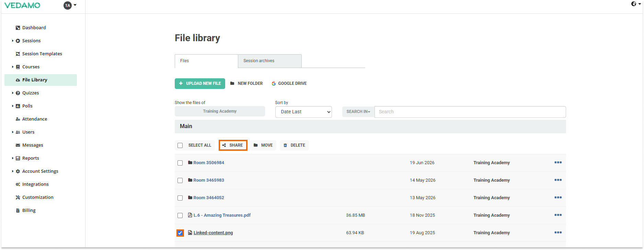The width and height of the screenshot is (644, 250).
Task: Check the box for L.6 - Amazing Treasures.pdf
Action: click(180, 215)
